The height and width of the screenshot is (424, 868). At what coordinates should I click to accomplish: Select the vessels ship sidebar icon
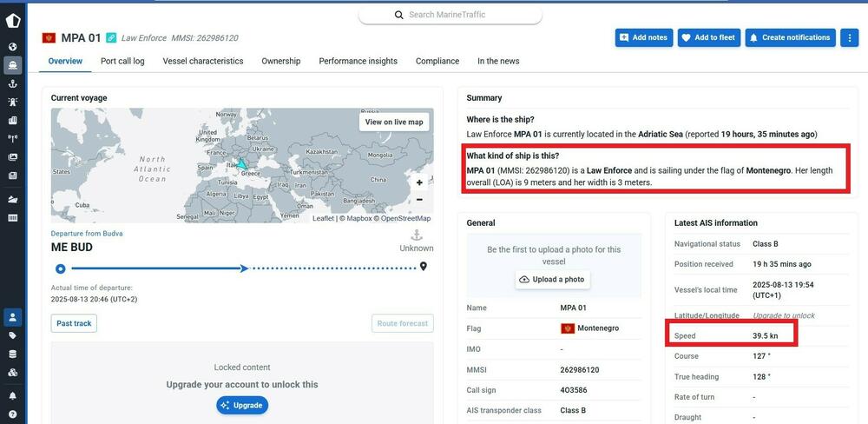(13, 65)
